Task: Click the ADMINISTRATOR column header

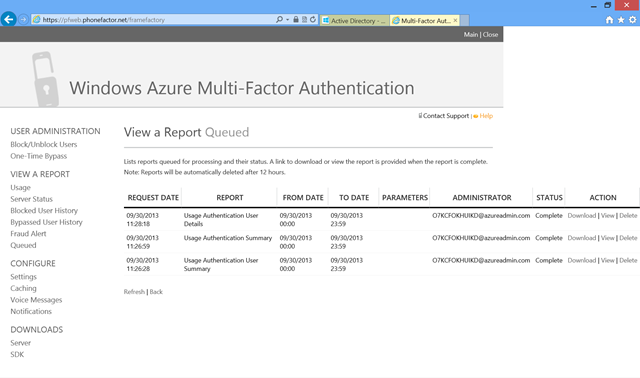Action: click(x=482, y=198)
